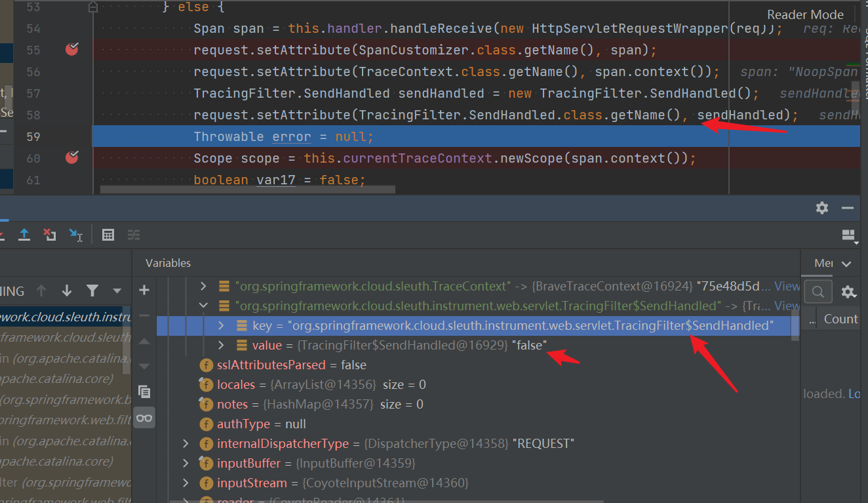The height and width of the screenshot is (503, 868).
Task: Expand the inputStream field
Action: pyautogui.click(x=186, y=483)
